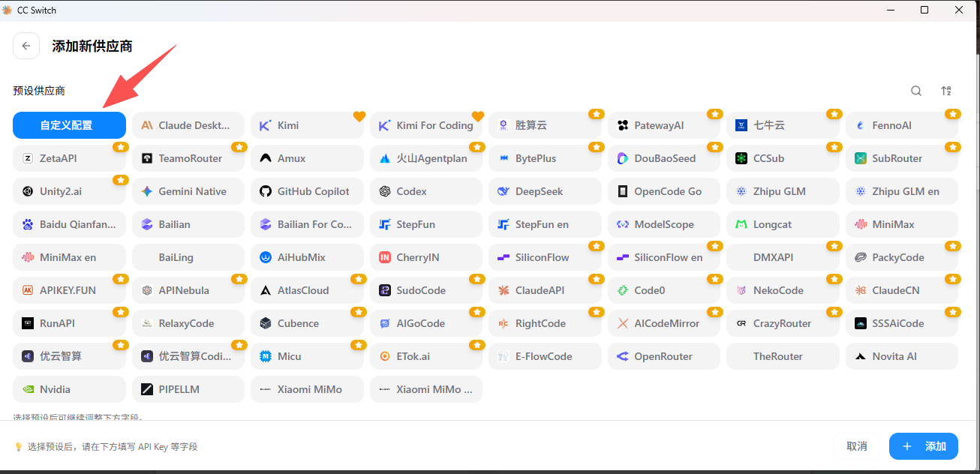Select the Kimi provider preset

pos(307,125)
